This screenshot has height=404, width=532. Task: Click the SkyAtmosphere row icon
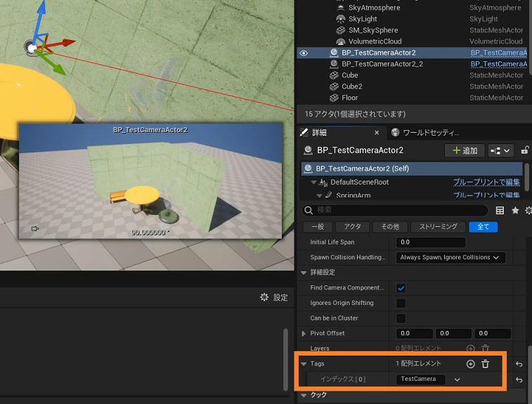click(x=341, y=8)
